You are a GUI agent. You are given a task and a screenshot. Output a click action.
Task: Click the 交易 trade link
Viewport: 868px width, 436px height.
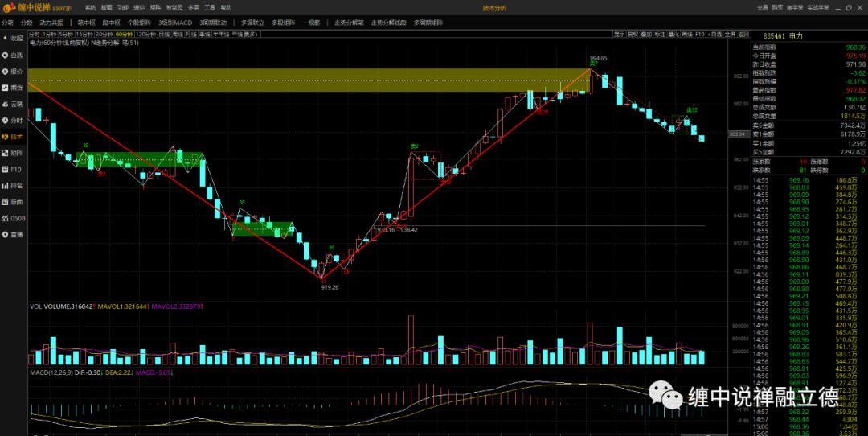762,8
